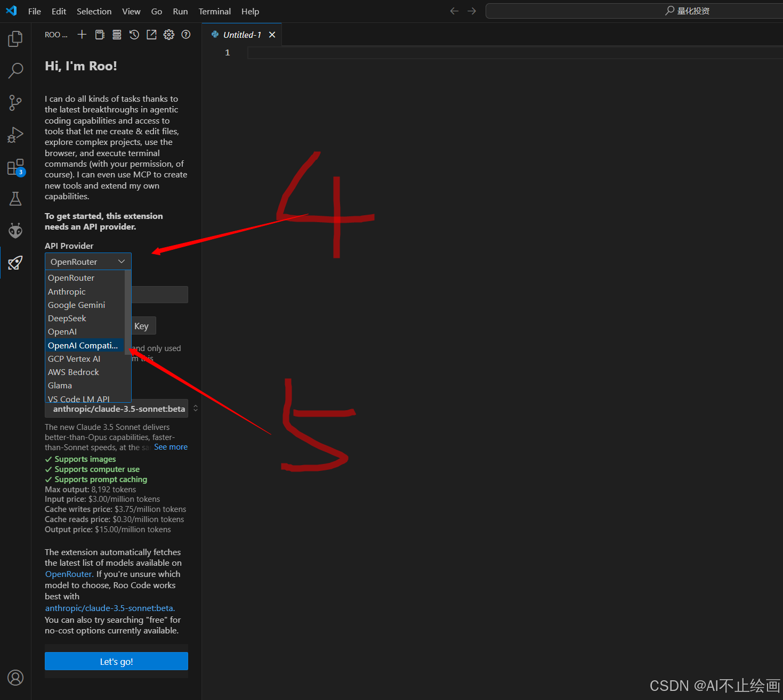Image resolution: width=783 pixels, height=700 pixels.
Task: Click the anthropic/claude-3.5-sonnet:beta link
Action: pos(110,608)
